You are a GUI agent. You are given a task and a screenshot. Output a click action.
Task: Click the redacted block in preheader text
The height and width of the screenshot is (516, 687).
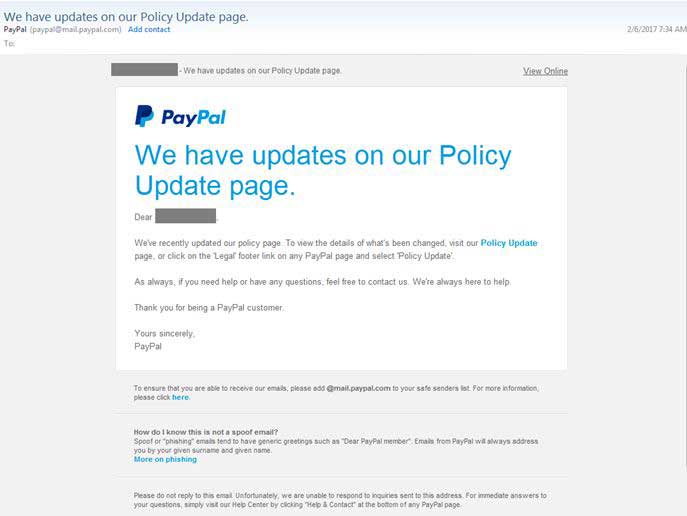pyautogui.click(x=145, y=70)
